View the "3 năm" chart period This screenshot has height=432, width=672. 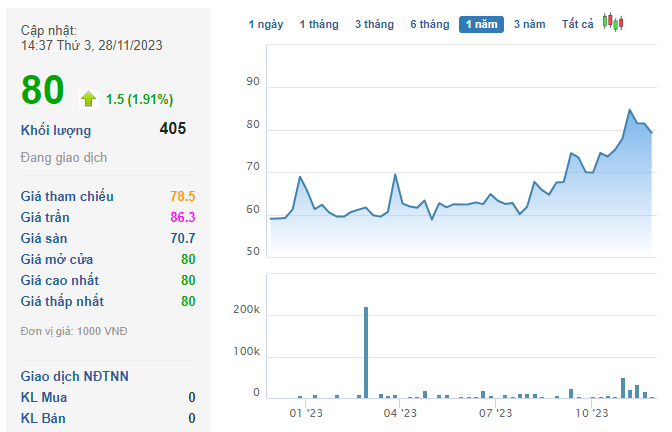530,24
